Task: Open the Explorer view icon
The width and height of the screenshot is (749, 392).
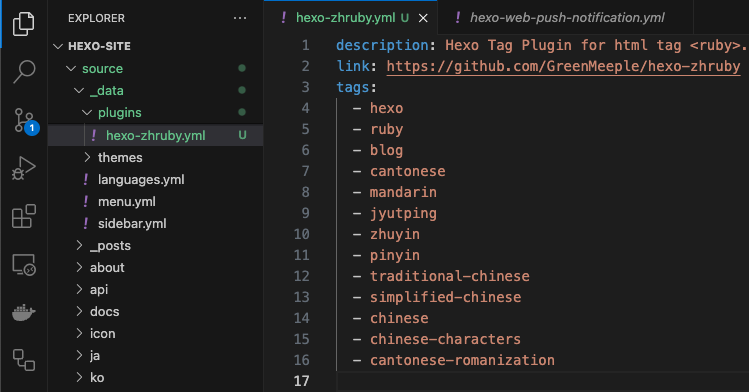Action: (x=23, y=23)
